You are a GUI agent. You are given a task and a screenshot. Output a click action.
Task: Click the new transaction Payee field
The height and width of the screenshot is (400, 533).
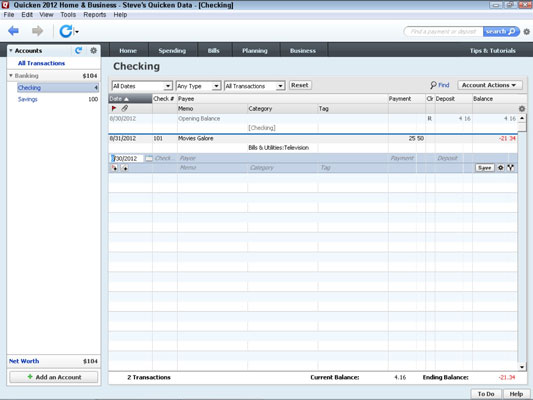[283, 158]
